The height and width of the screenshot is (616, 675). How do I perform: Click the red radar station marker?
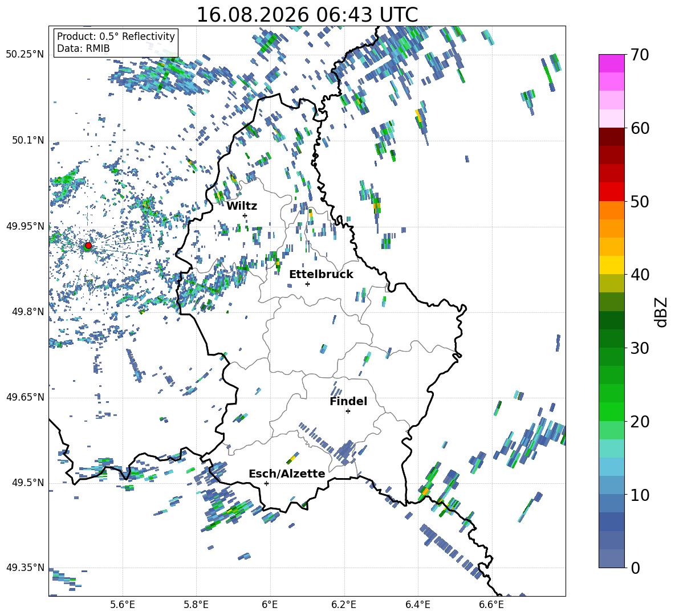(x=88, y=246)
